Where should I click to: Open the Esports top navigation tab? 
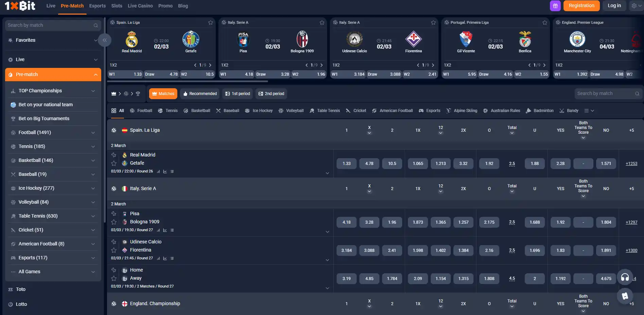(97, 6)
